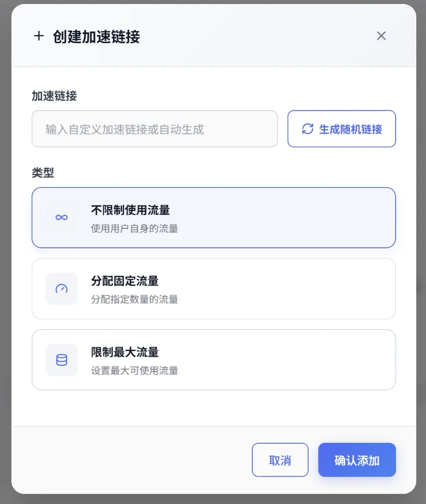Image resolution: width=426 pixels, height=504 pixels.
Task: Close the 创建加速链接 dialog with X
Action: click(381, 36)
